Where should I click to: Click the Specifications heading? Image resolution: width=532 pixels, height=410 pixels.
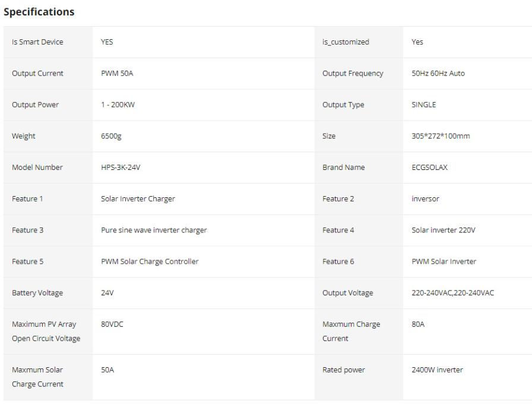[39, 12]
